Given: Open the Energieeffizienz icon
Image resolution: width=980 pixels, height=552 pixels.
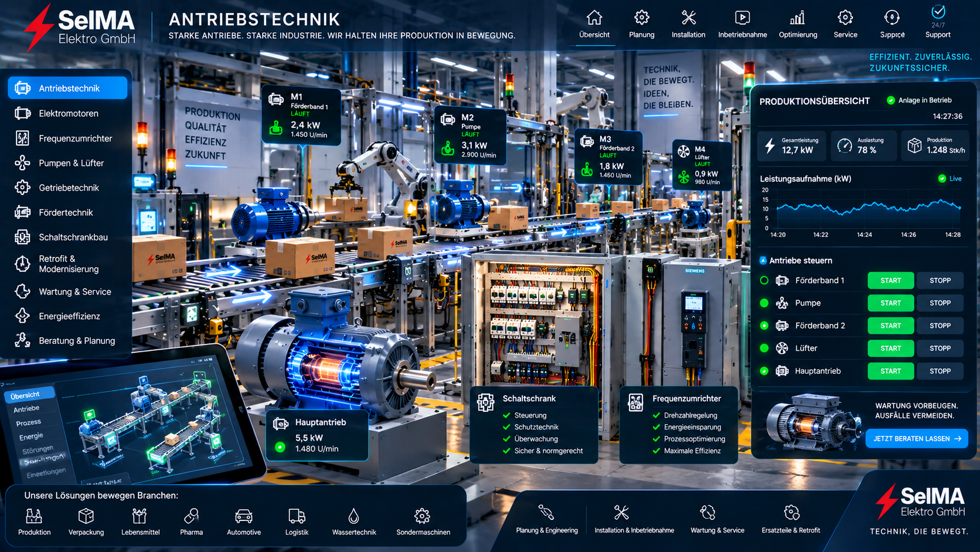Looking at the screenshot, I should point(22,316).
